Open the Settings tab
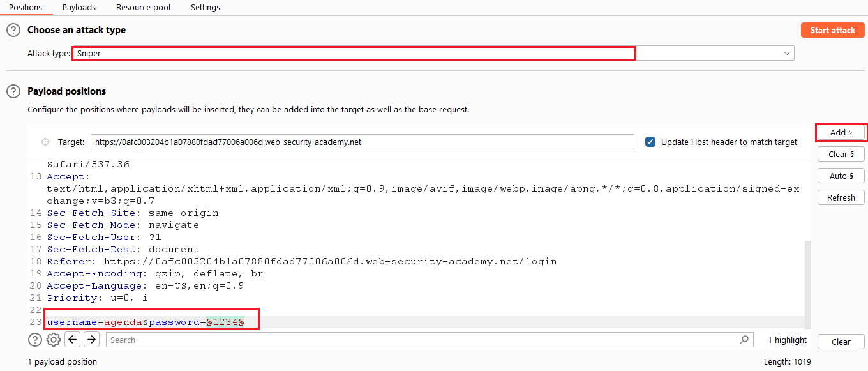The image size is (868, 371). point(206,8)
